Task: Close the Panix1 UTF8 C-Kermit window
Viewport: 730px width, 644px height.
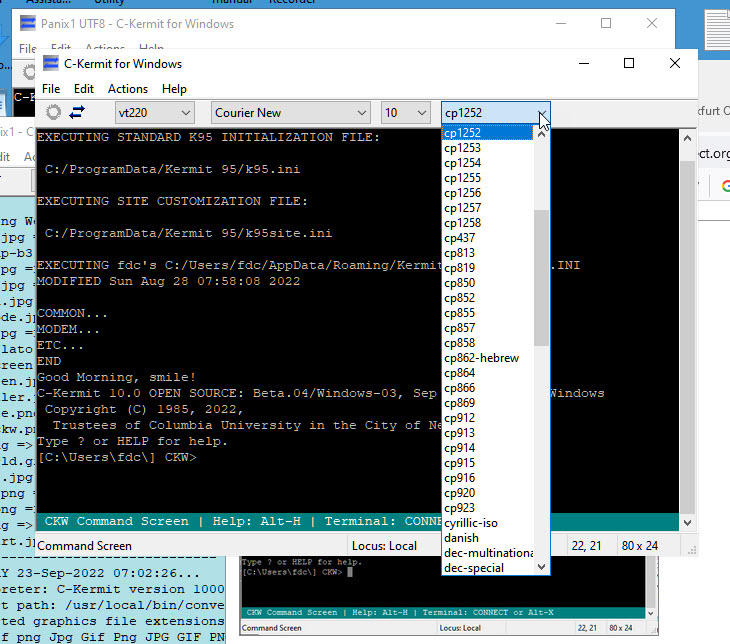Action: coord(652,23)
